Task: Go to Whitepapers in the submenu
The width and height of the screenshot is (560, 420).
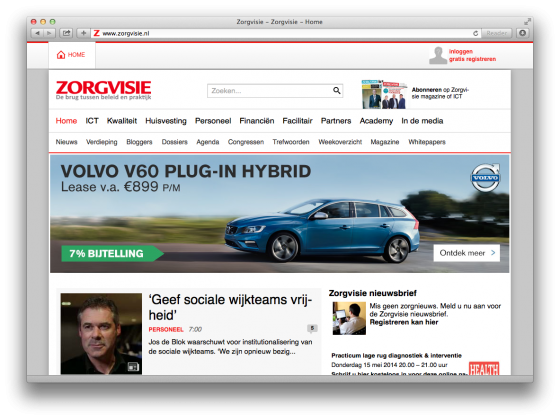Action: coord(427,142)
